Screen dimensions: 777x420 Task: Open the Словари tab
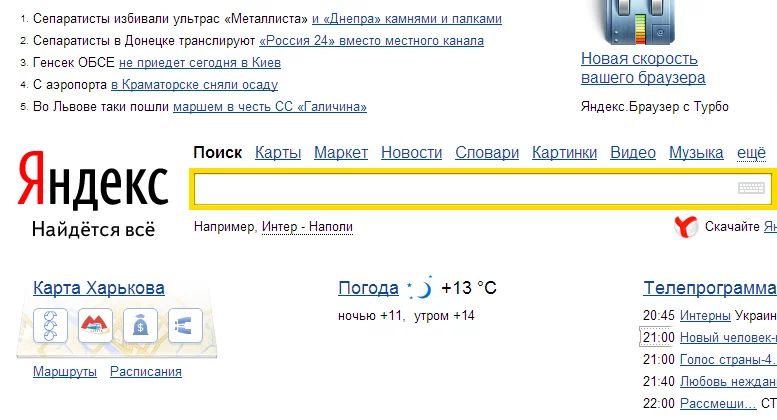coord(487,153)
